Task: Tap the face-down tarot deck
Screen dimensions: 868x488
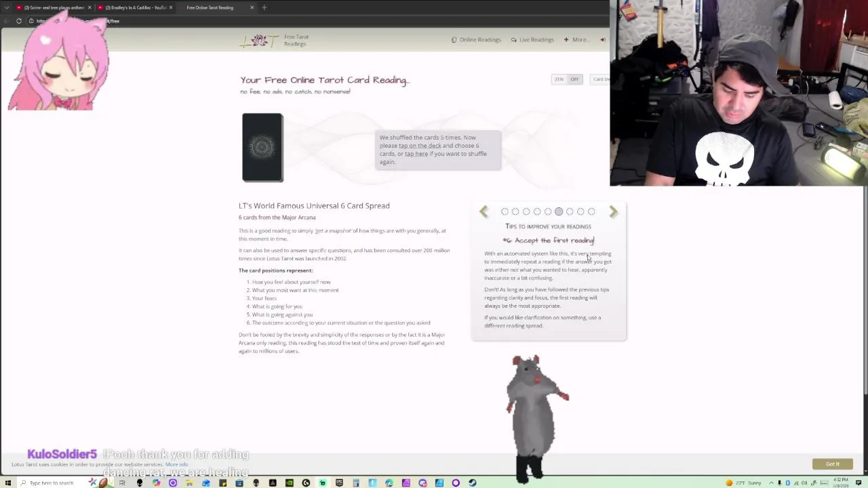Action: point(262,148)
